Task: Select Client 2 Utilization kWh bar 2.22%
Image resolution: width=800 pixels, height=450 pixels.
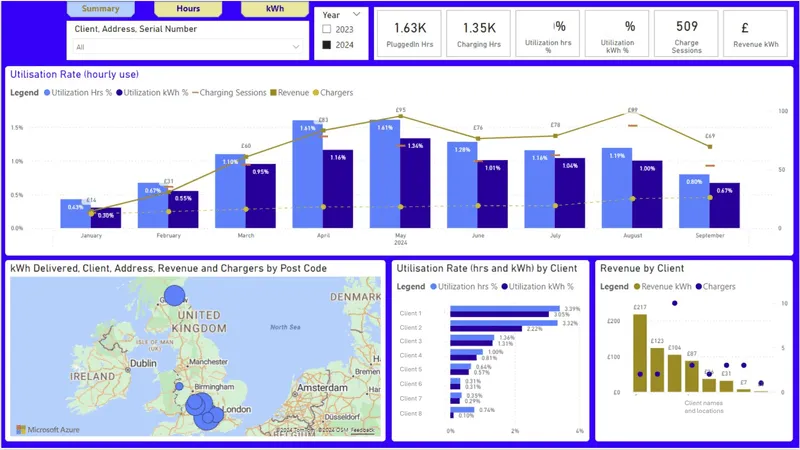Action: (x=486, y=329)
